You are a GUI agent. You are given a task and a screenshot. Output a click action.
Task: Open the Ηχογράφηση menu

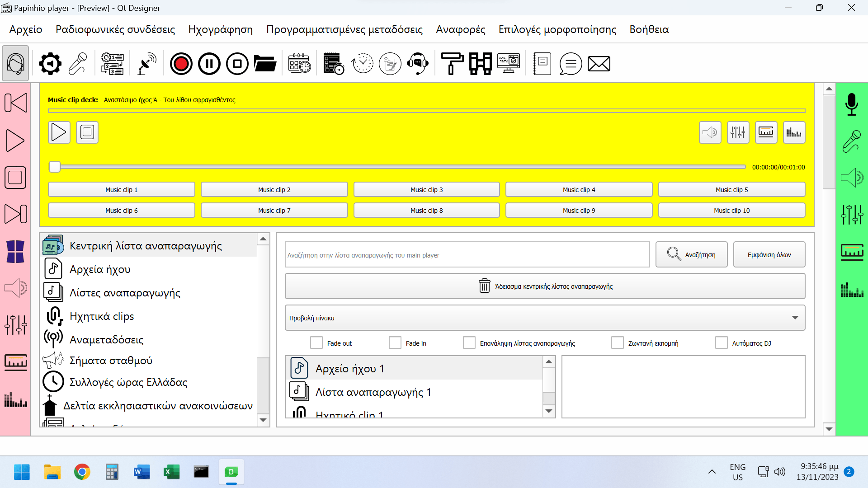220,29
